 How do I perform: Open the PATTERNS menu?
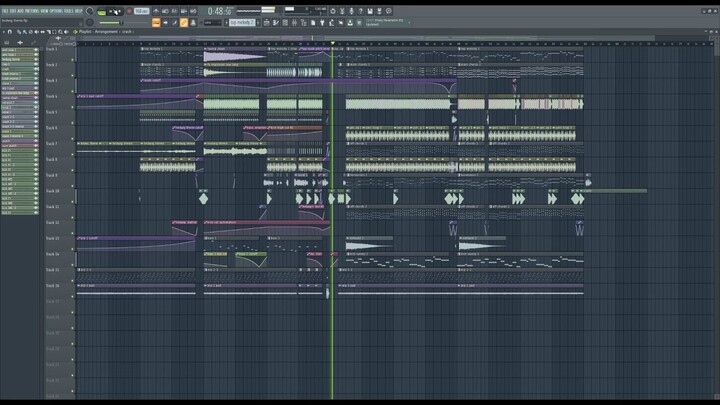tap(32, 11)
